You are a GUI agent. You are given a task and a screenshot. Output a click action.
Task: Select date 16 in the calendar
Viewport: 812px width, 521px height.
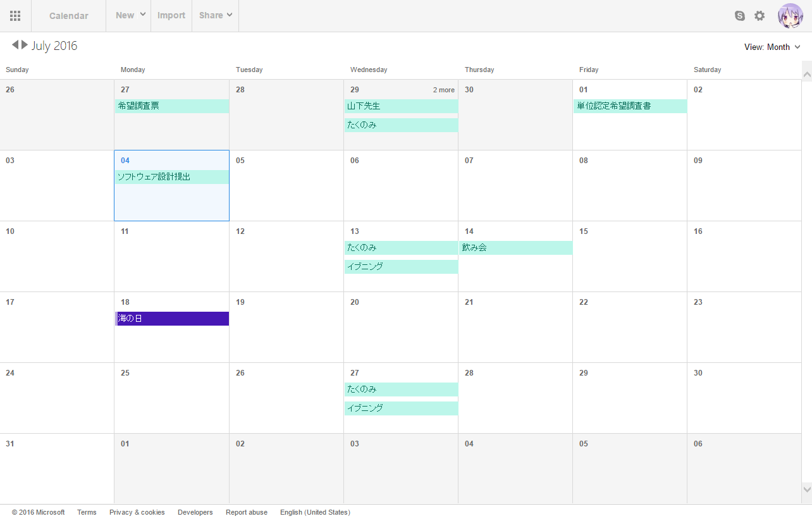pyautogui.click(x=698, y=231)
